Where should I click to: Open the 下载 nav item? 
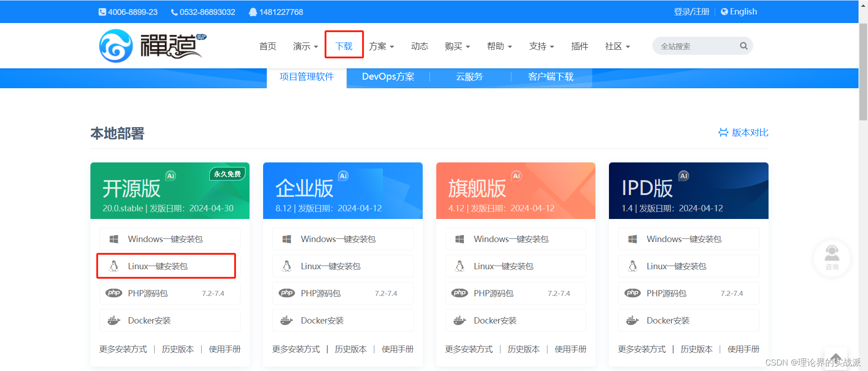pos(344,46)
